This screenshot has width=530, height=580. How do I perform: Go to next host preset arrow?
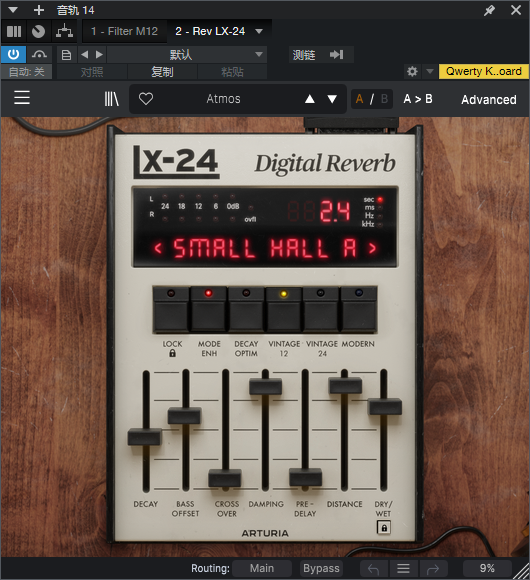coord(99,55)
